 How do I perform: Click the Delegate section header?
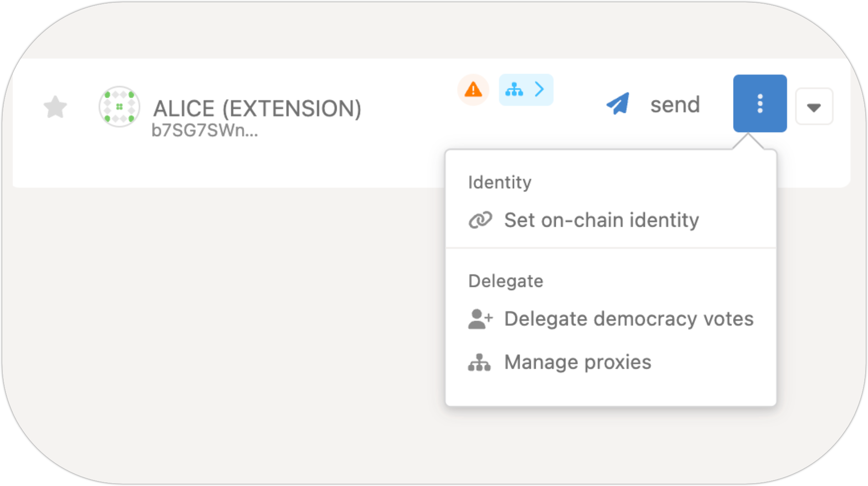click(x=505, y=281)
